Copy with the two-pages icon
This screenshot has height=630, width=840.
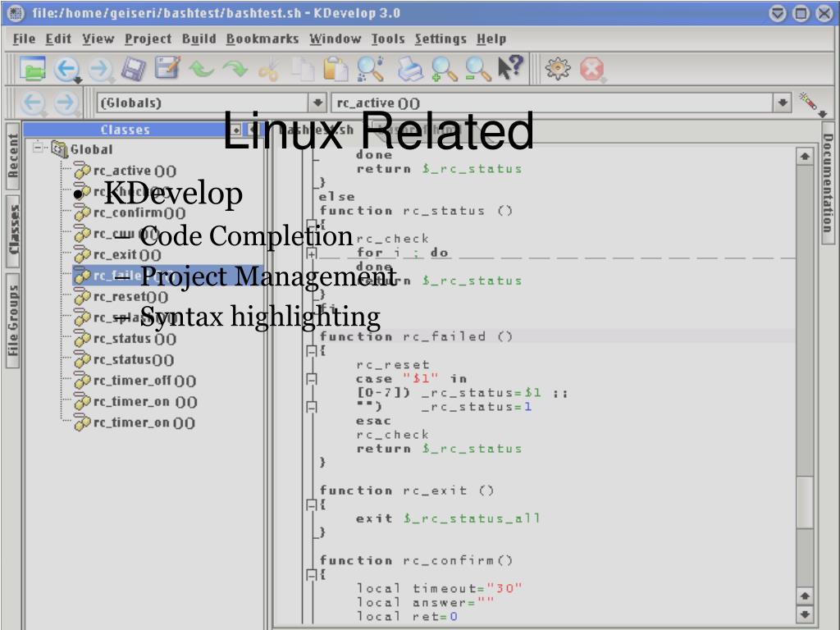point(303,69)
